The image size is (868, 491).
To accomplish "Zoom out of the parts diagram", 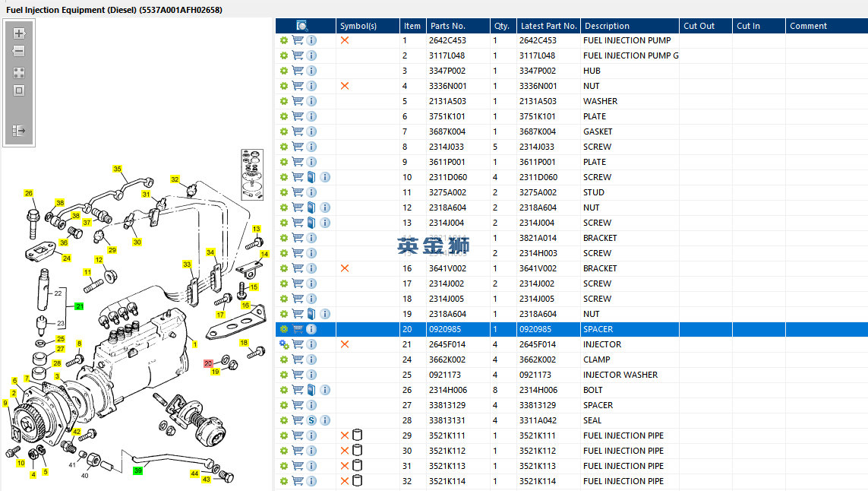I will pos(19,51).
